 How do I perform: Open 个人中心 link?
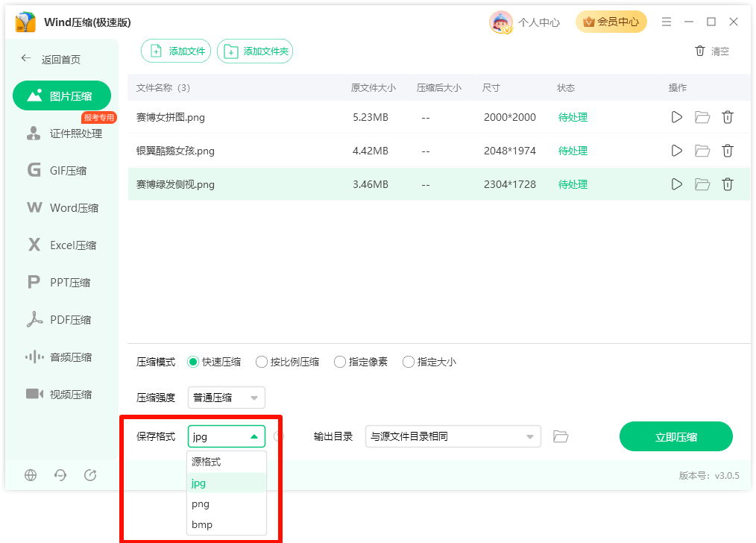[539, 22]
